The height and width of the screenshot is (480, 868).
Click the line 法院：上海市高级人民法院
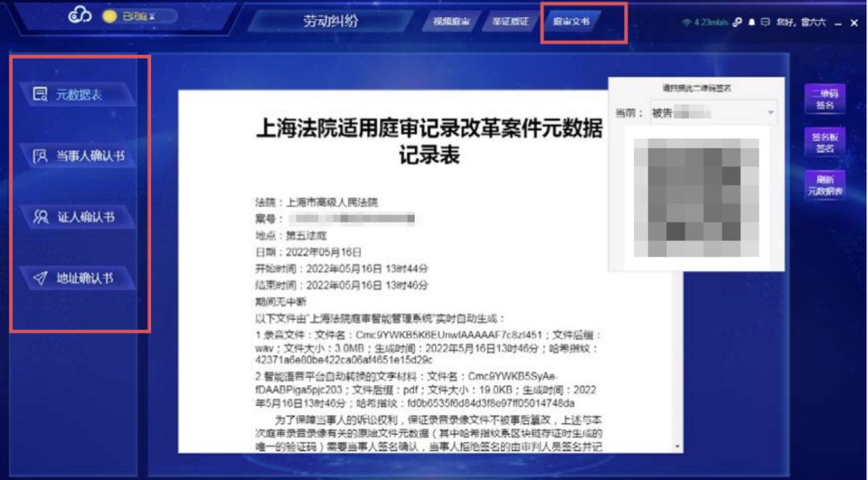317,202
